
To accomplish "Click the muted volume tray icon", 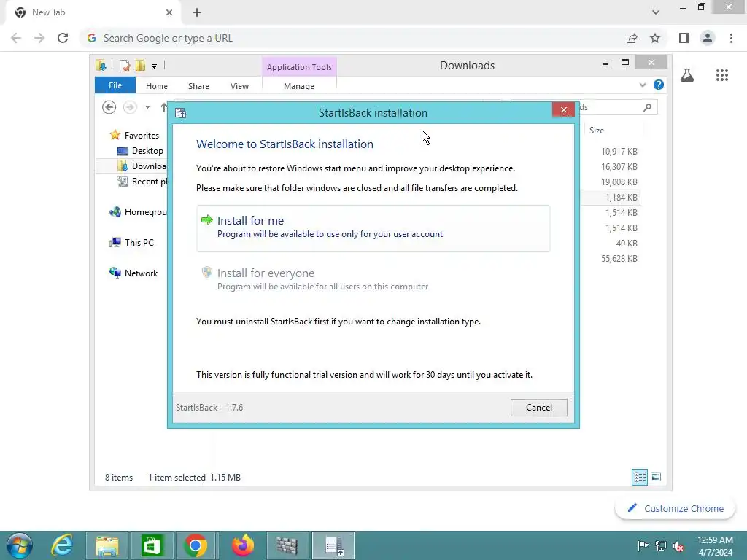I will click(x=678, y=546).
